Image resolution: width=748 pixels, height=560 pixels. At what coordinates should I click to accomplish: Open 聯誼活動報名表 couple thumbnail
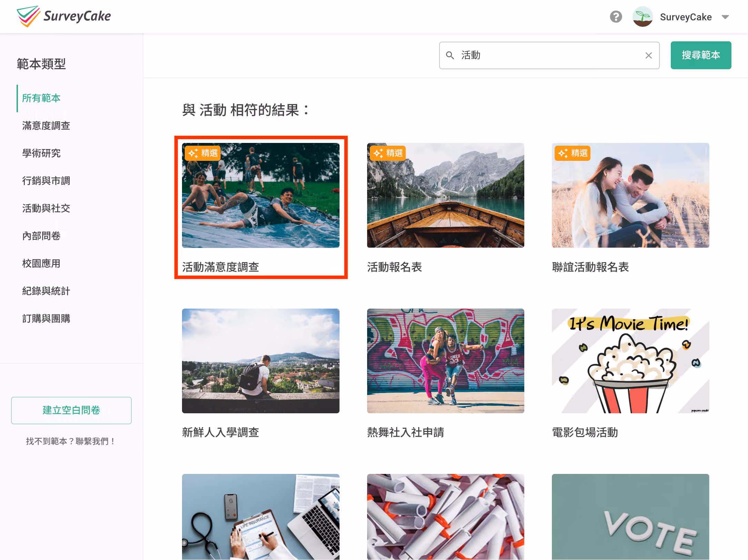click(630, 195)
